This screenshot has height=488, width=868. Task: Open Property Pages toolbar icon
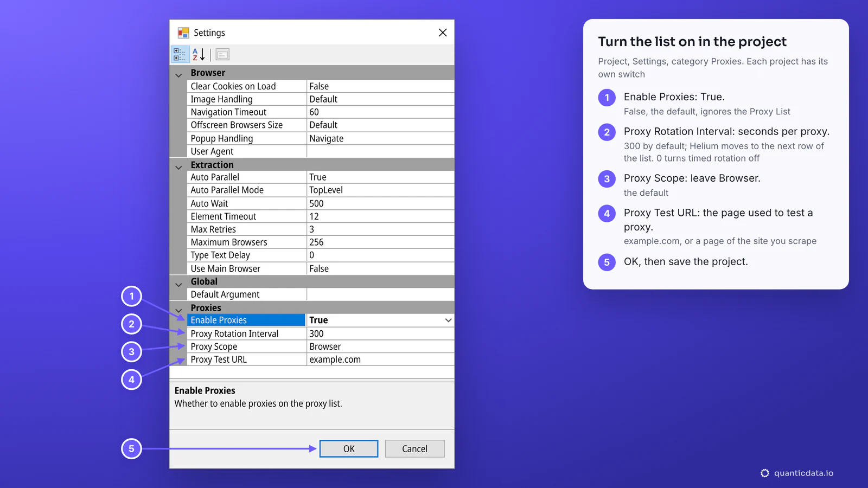(222, 54)
